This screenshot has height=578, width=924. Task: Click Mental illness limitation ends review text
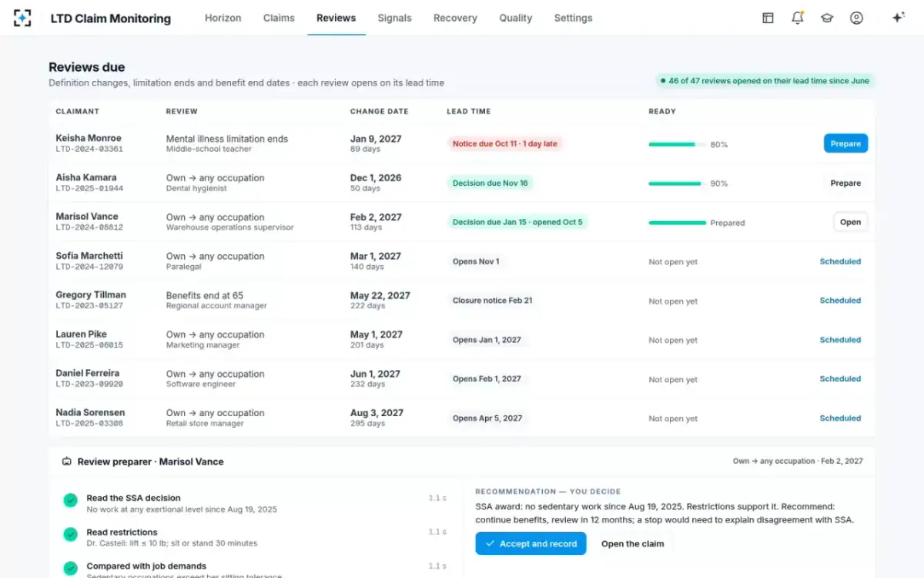click(227, 139)
